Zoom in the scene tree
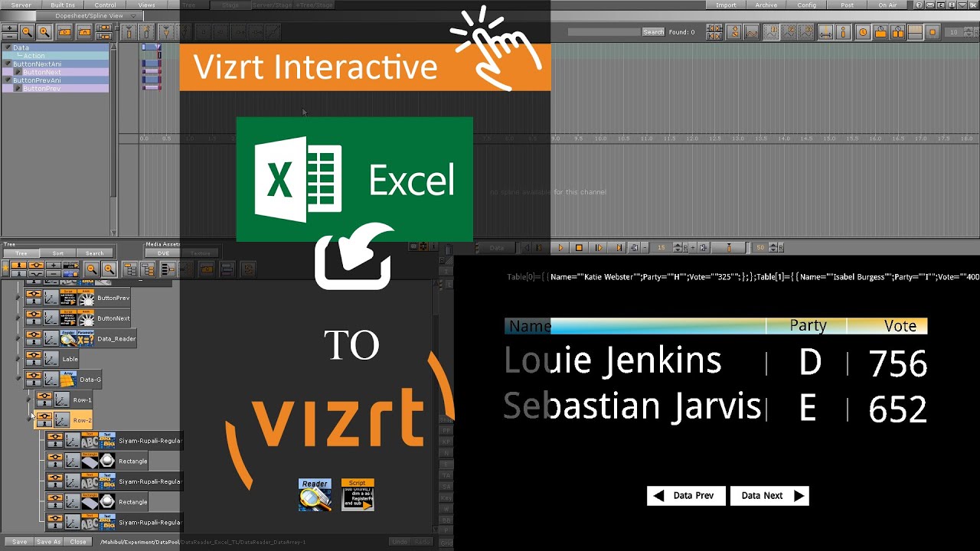 109,269
